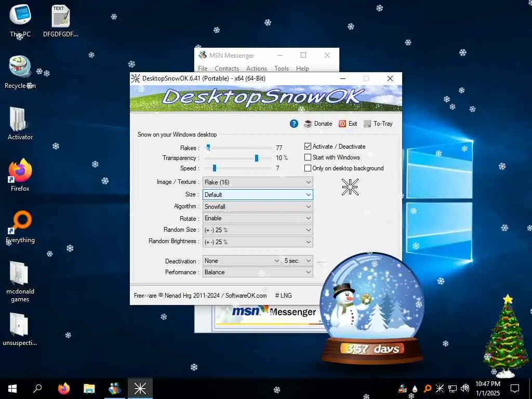Select the Everything search desktop shortcut

tap(20, 227)
